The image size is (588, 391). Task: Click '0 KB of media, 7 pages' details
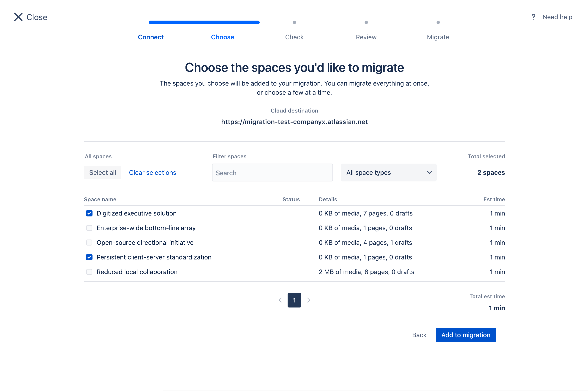pyautogui.click(x=366, y=213)
